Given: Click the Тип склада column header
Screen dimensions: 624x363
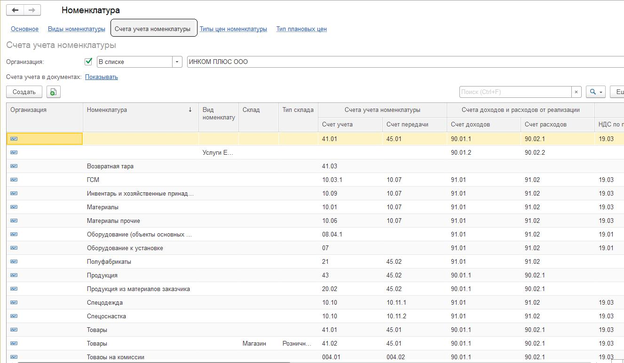Looking at the screenshot, I should 298,117.
